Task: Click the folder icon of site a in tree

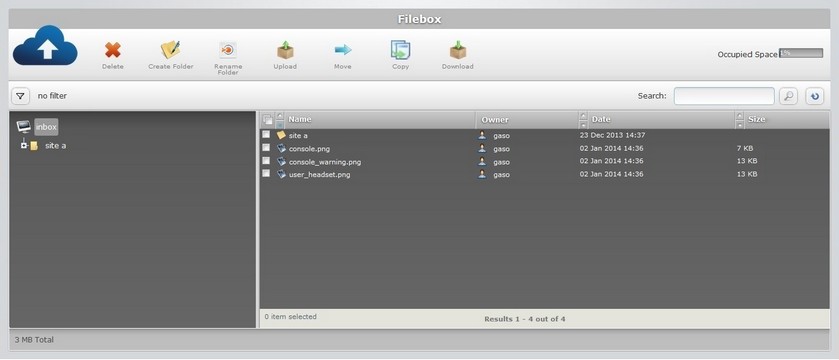Action: 34,145
